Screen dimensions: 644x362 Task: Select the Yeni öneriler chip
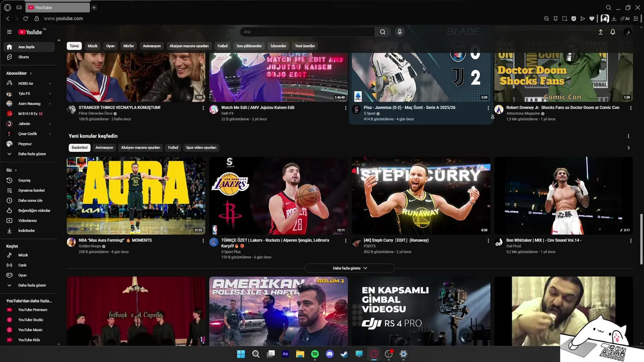click(x=305, y=46)
